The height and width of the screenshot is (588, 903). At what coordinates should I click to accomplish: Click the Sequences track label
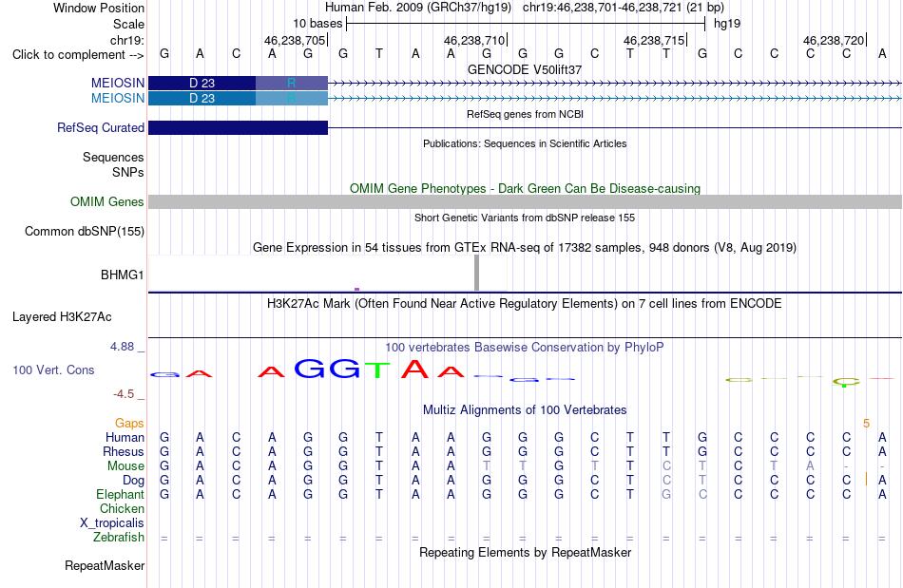tap(113, 157)
